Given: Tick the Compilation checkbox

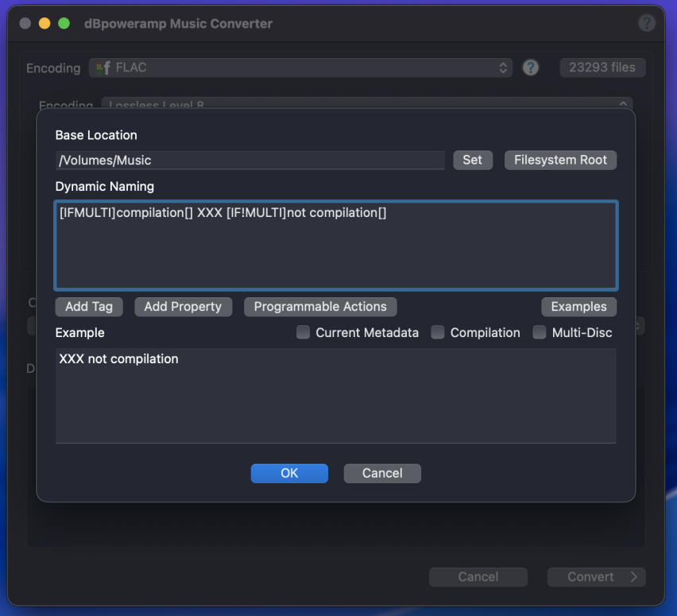Looking at the screenshot, I should [438, 332].
